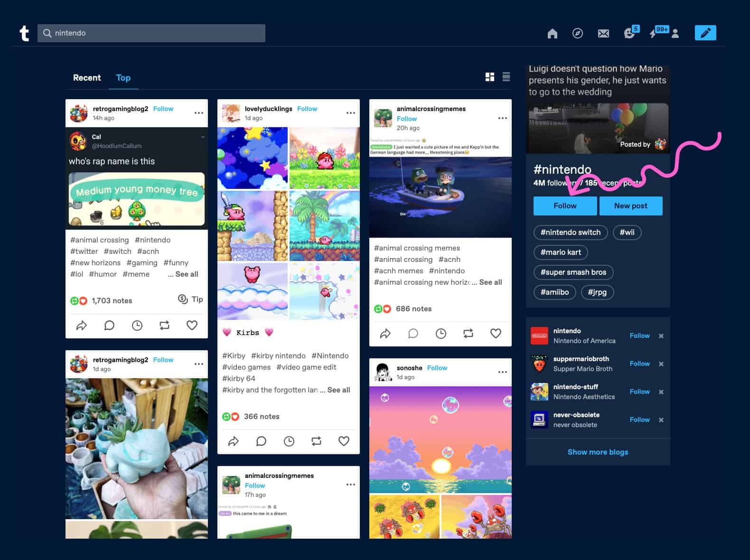Open the inbox envelope icon
Screen dimensions: 750x560
(x=603, y=33)
